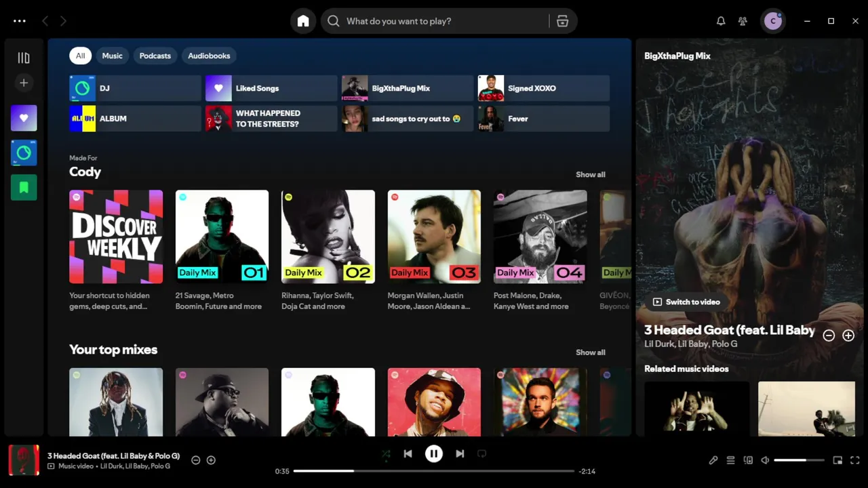The height and width of the screenshot is (488, 868).
Task: Open the Friend Activity icon
Action: pyautogui.click(x=743, y=21)
